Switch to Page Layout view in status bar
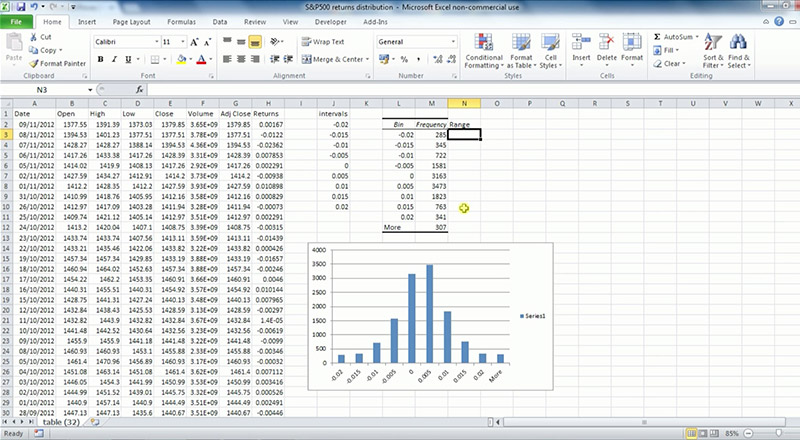Screen dimensions: 800x440 (703, 433)
